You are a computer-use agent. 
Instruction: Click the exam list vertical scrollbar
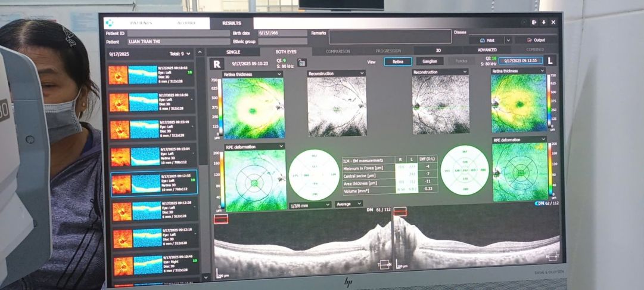click(x=202, y=111)
